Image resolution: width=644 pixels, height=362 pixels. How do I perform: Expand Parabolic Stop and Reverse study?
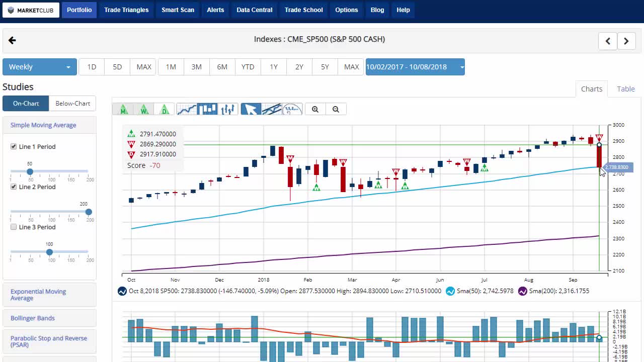click(49, 342)
